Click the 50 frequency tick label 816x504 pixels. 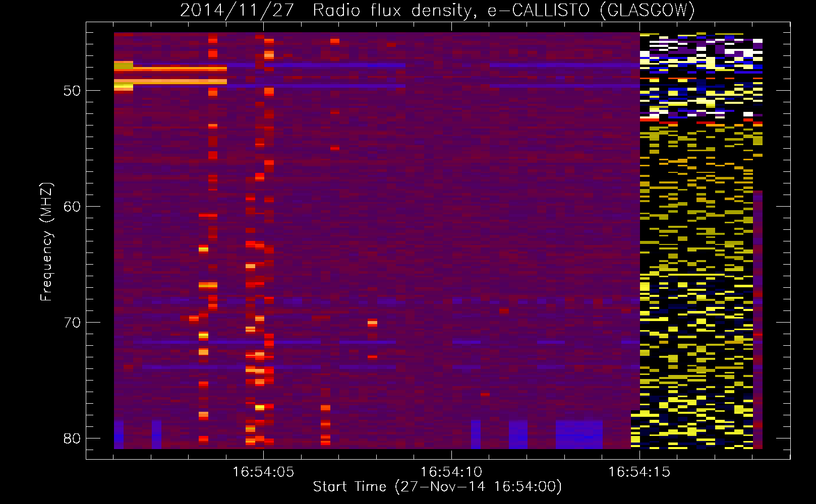73,91
